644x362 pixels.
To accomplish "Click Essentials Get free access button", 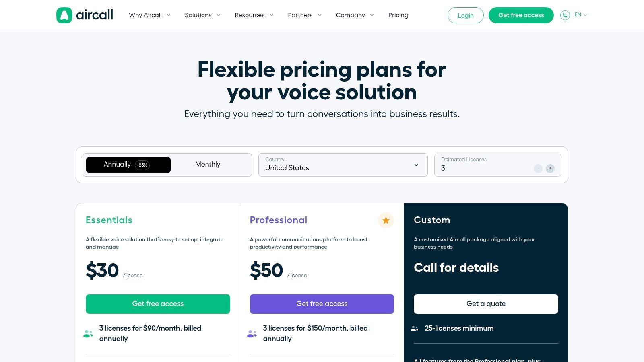I will [158, 304].
